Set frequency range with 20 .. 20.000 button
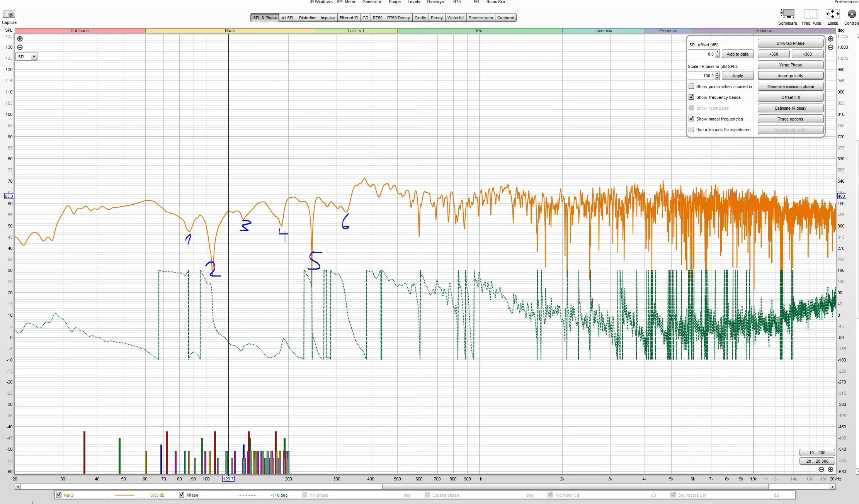The height and width of the screenshot is (504, 859). pos(817,461)
